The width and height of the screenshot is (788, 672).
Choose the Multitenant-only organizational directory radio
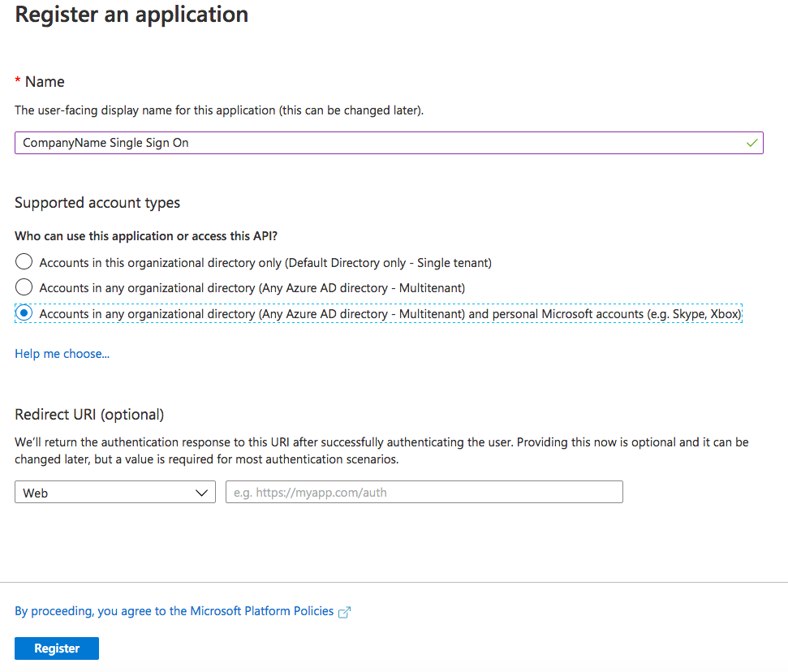point(24,287)
